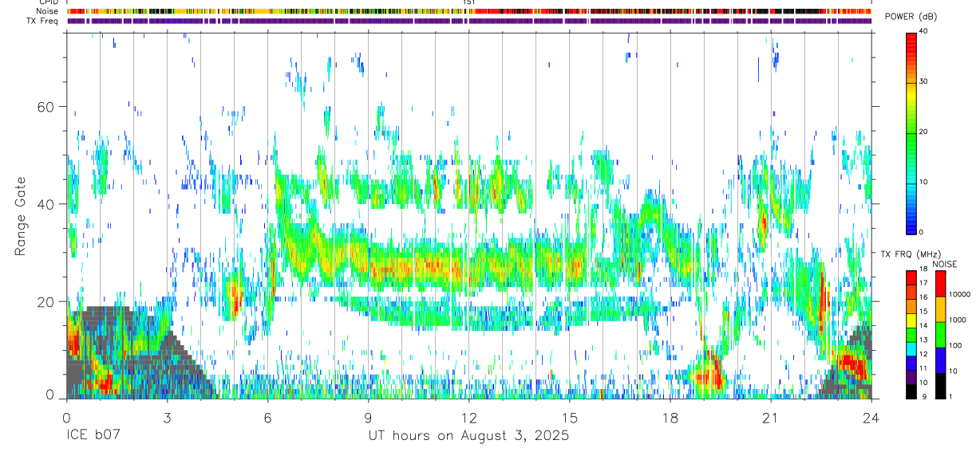Click the 'TX FRQ (MHz)' legend title

[911, 254]
